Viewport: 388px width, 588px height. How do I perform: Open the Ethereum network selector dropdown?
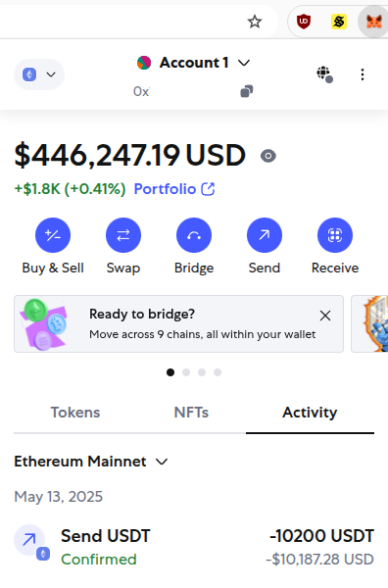pyautogui.click(x=39, y=74)
